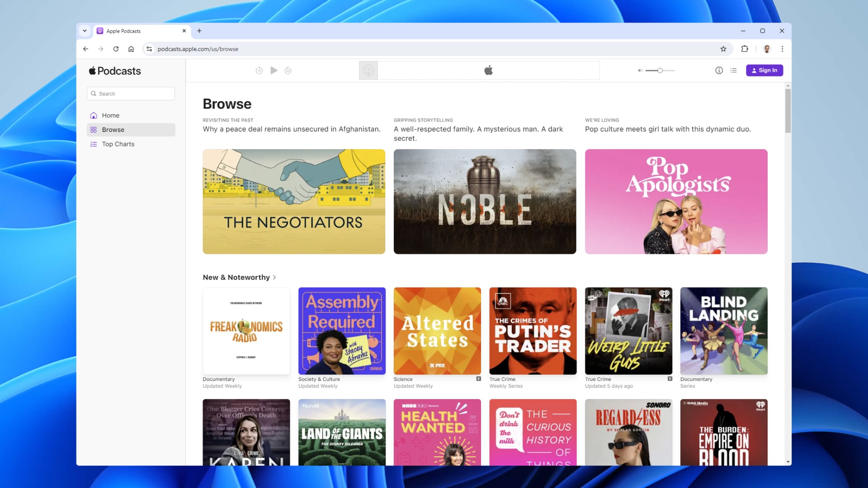
Task: Select Browse in the sidebar
Action: (131, 130)
